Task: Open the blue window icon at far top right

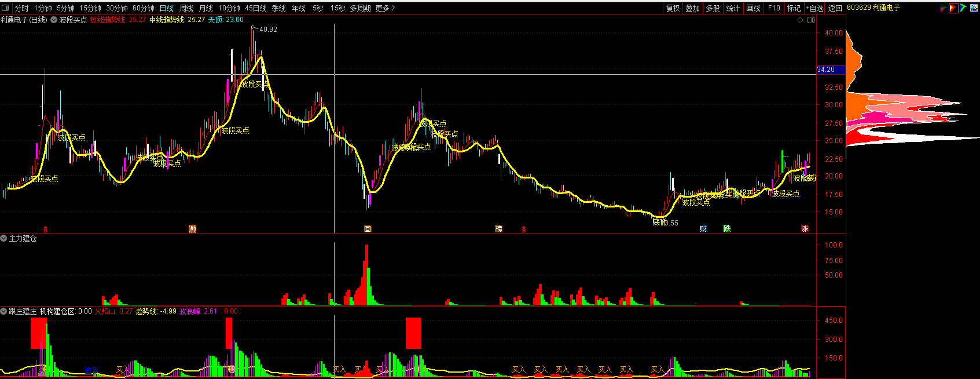Action: click(974, 8)
